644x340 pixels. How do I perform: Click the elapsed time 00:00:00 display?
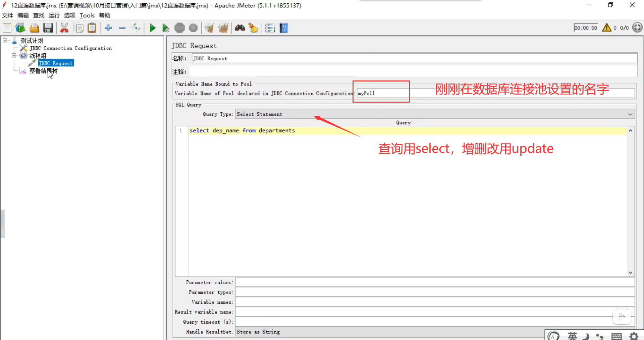click(x=586, y=28)
